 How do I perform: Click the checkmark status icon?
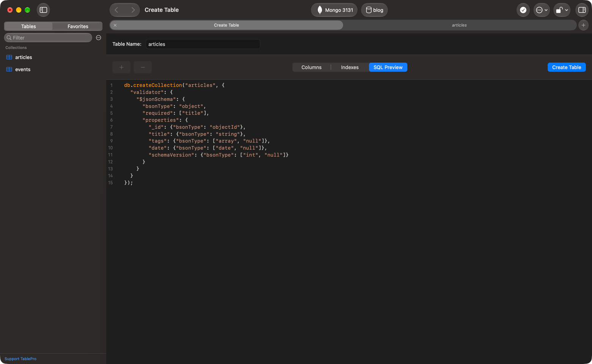[x=523, y=10]
